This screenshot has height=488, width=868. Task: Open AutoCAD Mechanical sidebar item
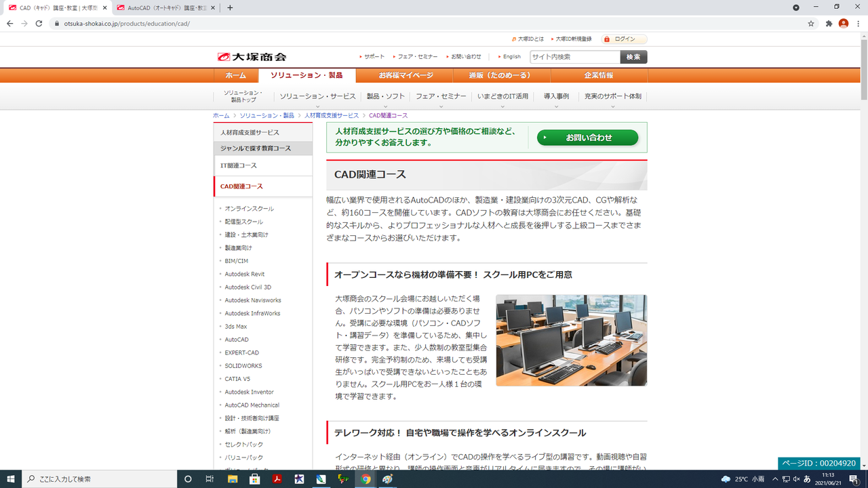(x=252, y=405)
